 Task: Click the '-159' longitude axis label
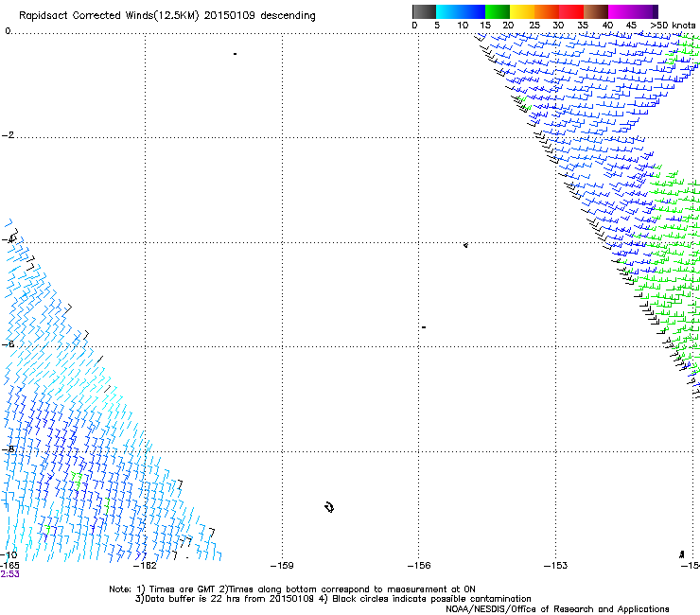point(282,566)
